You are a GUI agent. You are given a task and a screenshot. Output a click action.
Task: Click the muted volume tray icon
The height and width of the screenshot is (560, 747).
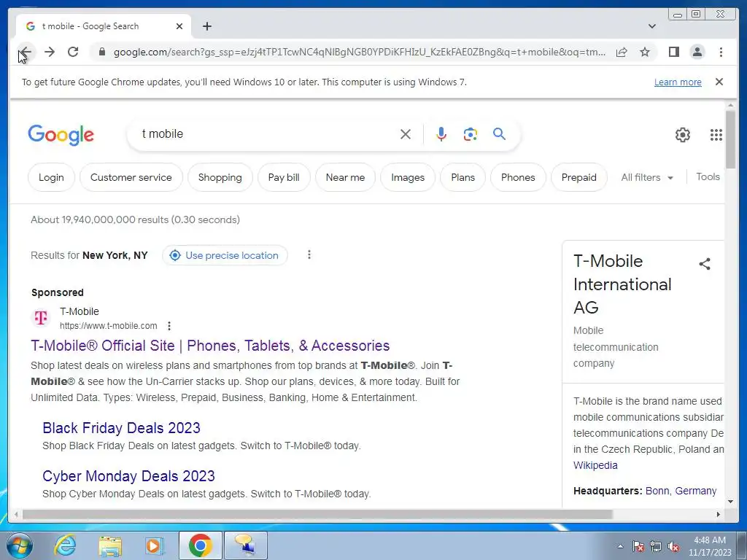point(673,547)
